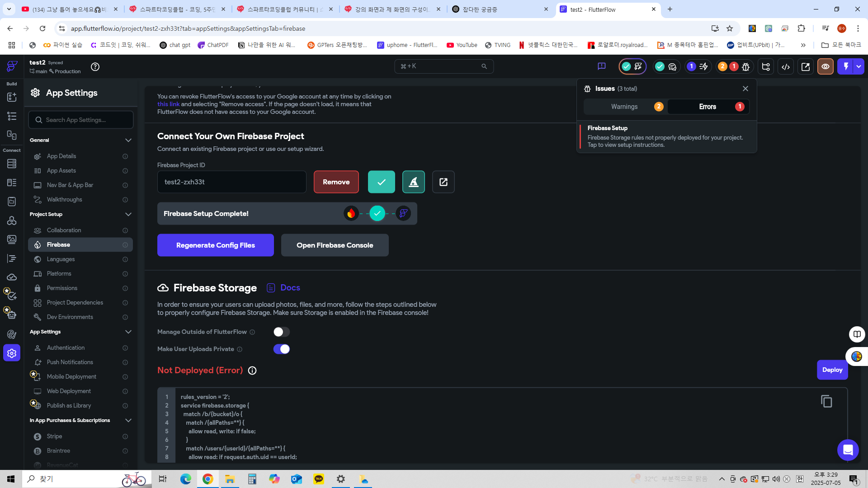This screenshot has width=868, height=488.
Task: Click the Windows Start button
Action: coord(11,479)
